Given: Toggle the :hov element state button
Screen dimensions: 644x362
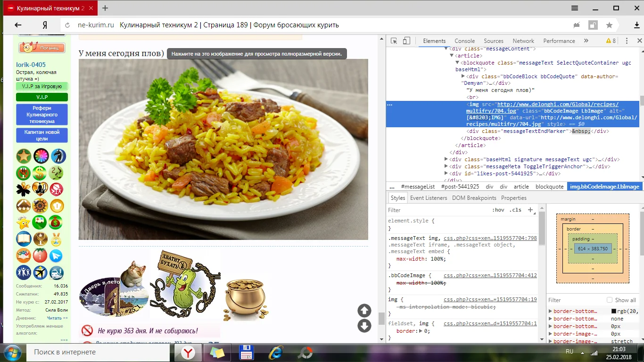Looking at the screenshot, I should tap(498, 210).
